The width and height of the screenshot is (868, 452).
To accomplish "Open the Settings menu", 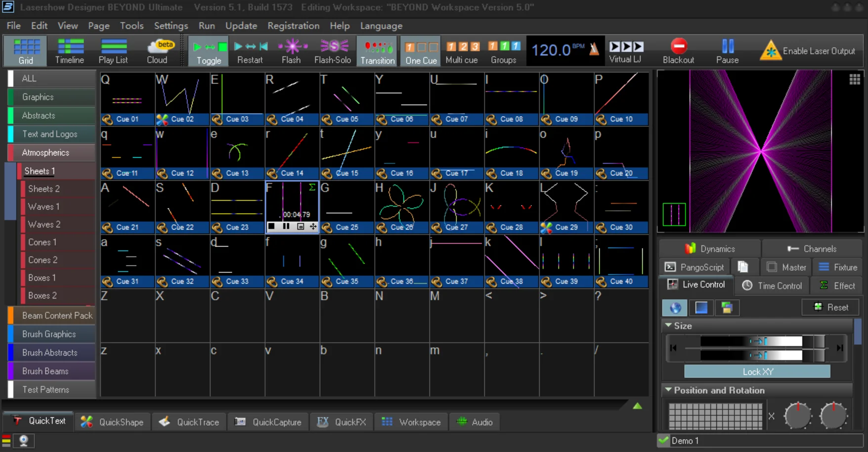I will point(171,26).
